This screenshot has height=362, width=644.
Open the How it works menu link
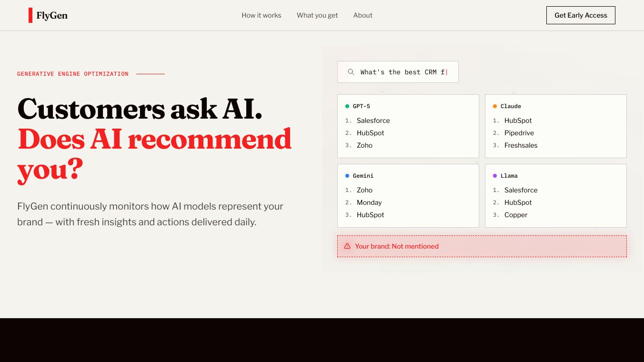(x=262, y=15)
